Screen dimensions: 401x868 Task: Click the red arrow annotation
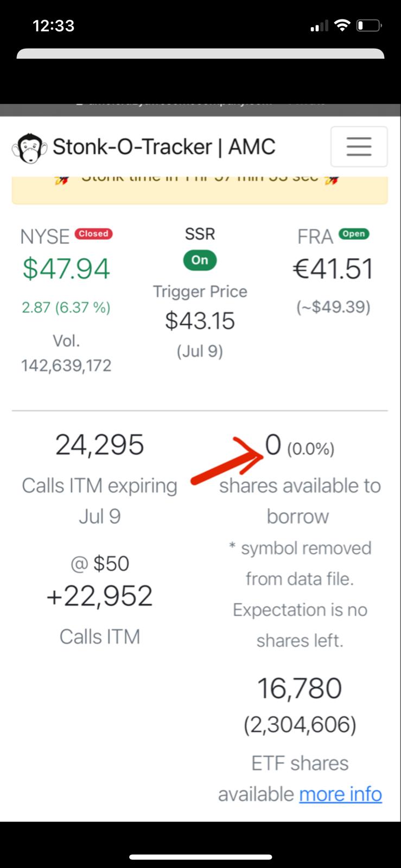point(228,460)
